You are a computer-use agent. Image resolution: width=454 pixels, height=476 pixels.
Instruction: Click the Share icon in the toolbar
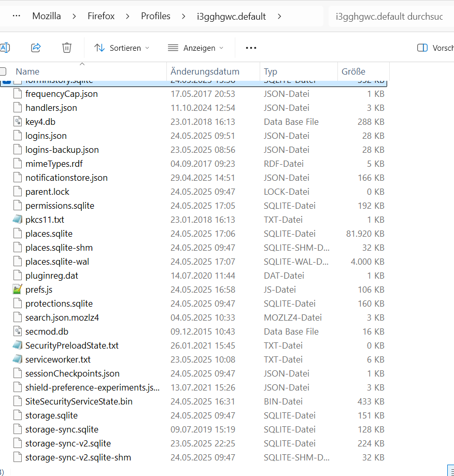36,48
